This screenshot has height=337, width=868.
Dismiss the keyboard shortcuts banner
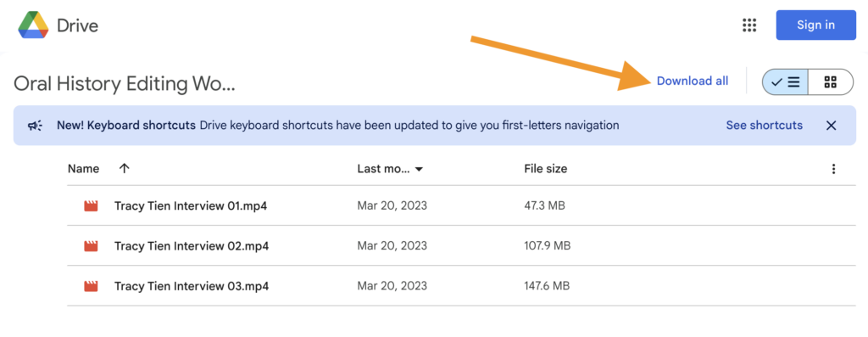tap(831, 126)
